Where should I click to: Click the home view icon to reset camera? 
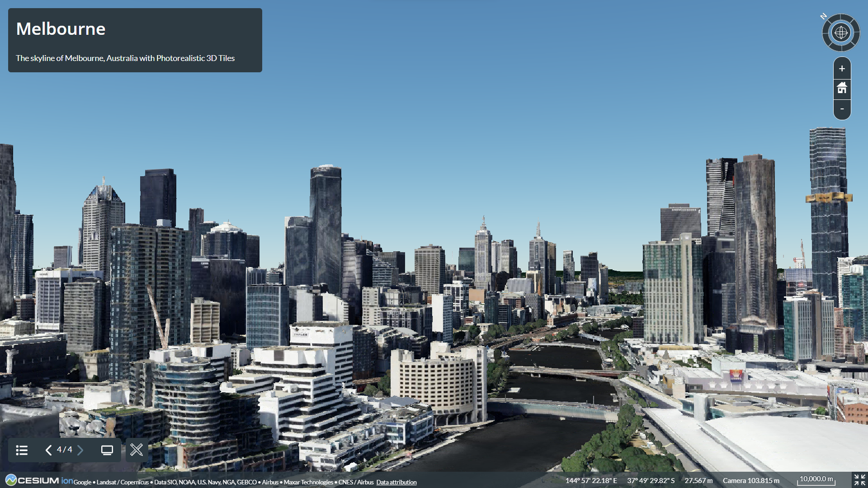click(x=842, y=89)
